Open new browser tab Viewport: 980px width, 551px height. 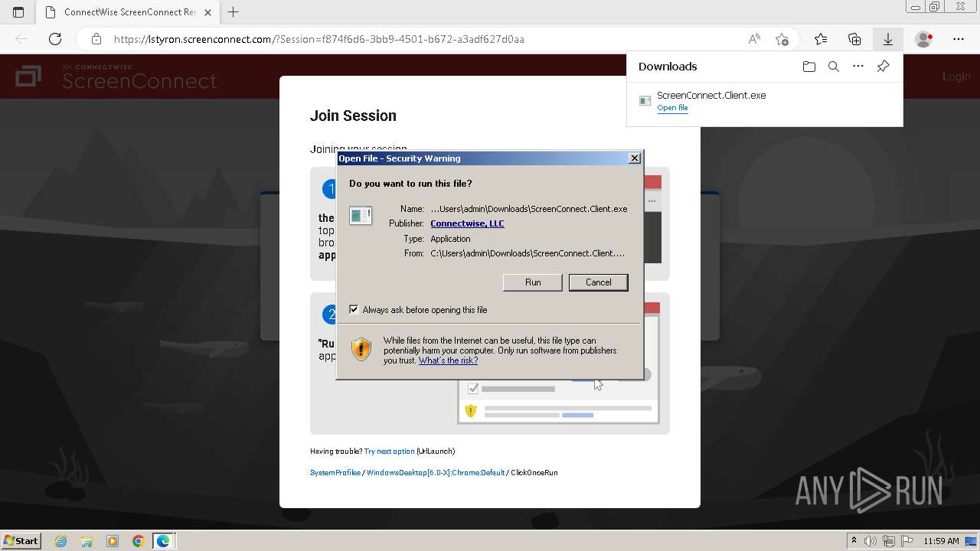click(x=234, y=12)
